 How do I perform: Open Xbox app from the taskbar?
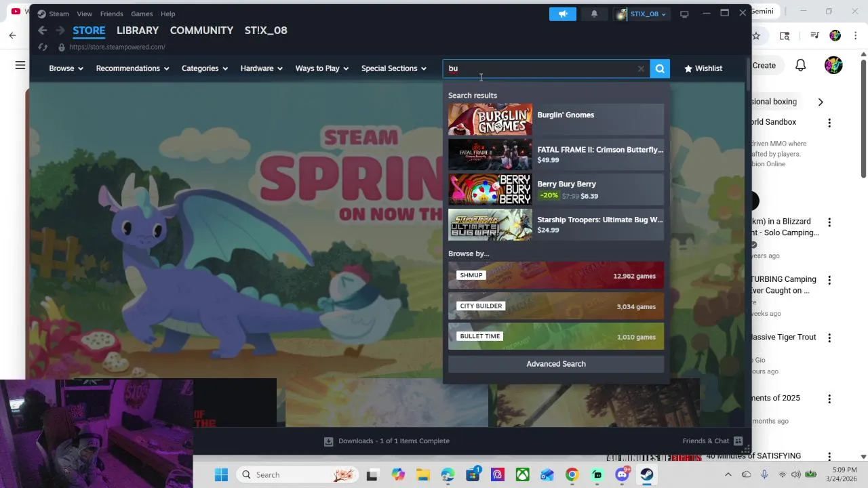click(522, 475)
